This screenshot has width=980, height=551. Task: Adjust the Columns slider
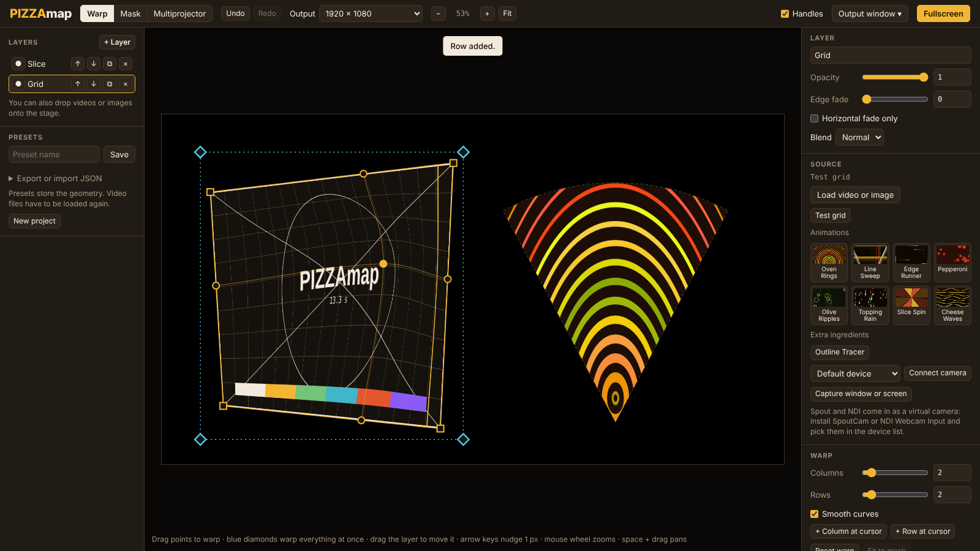(895, 473)
